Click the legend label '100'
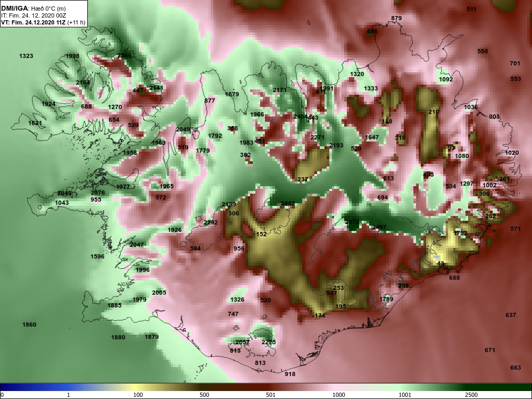The image size is (532, 399). point(138,395)
